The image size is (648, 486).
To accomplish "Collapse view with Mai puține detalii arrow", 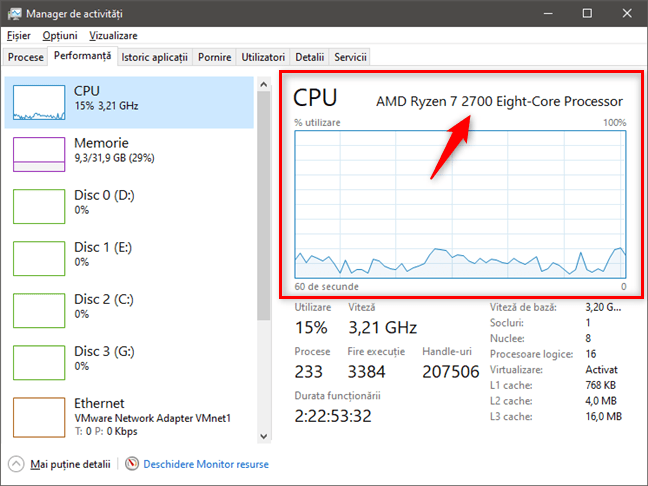I will tap(16, 464).
